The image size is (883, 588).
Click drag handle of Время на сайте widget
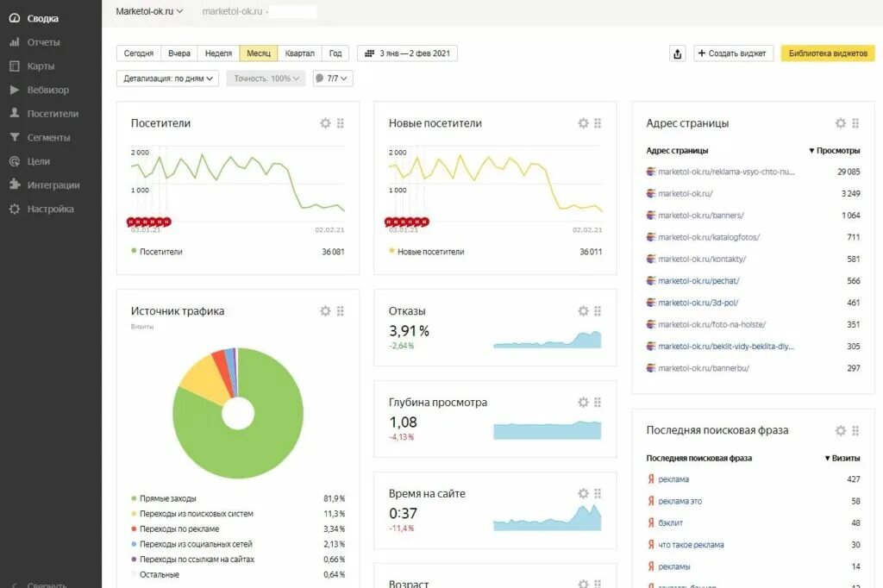click(598, 493)
